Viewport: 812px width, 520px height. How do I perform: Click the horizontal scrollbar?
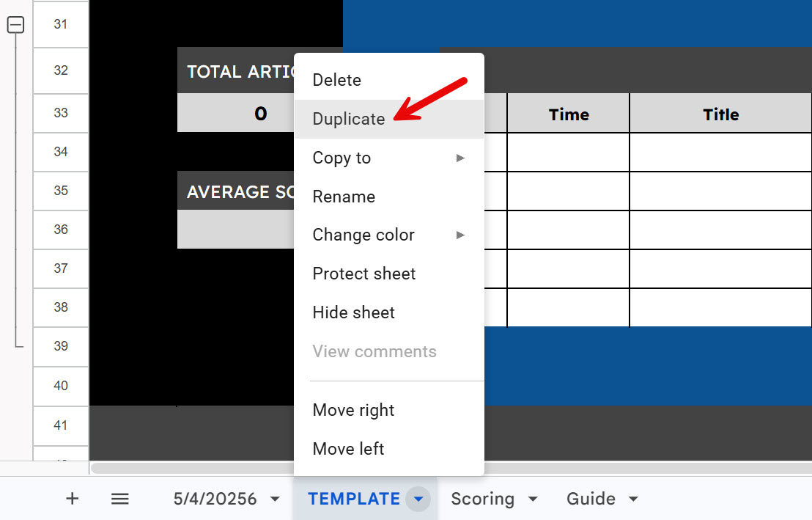coord(451,467)
